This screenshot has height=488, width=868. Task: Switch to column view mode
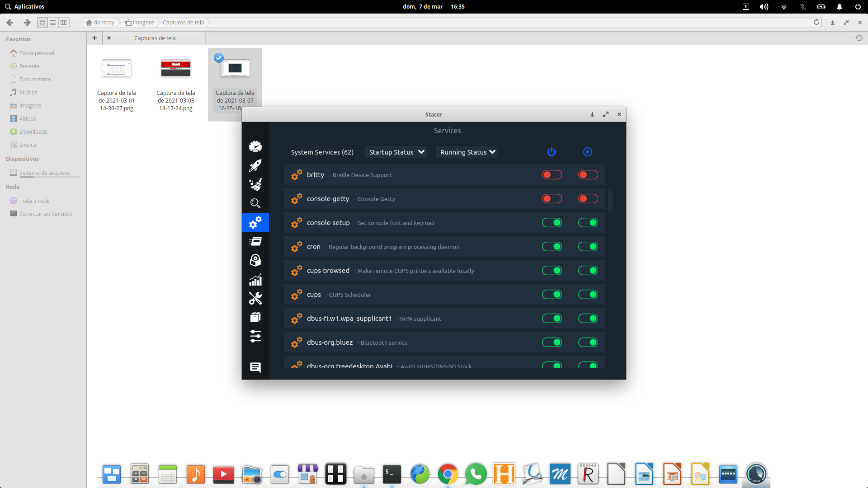click(x=64, y=22)
